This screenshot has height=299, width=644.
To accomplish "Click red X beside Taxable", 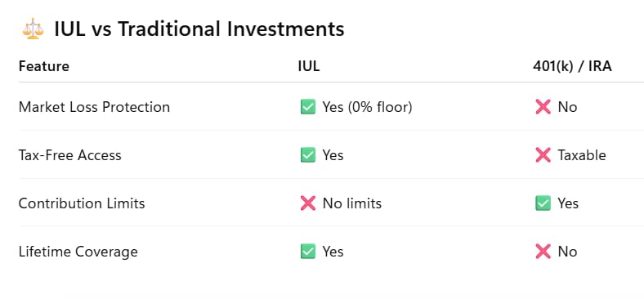I will coord(543,155).
